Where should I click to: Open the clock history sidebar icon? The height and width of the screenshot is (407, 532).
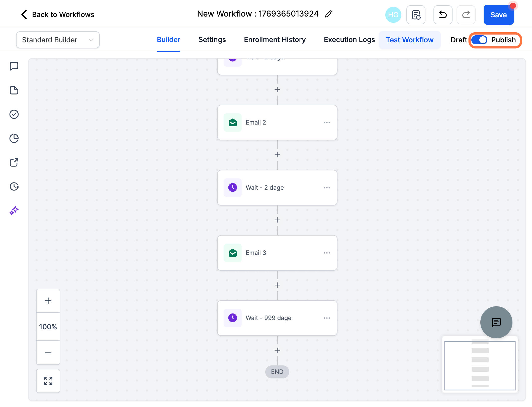click(x=14, y=186)
